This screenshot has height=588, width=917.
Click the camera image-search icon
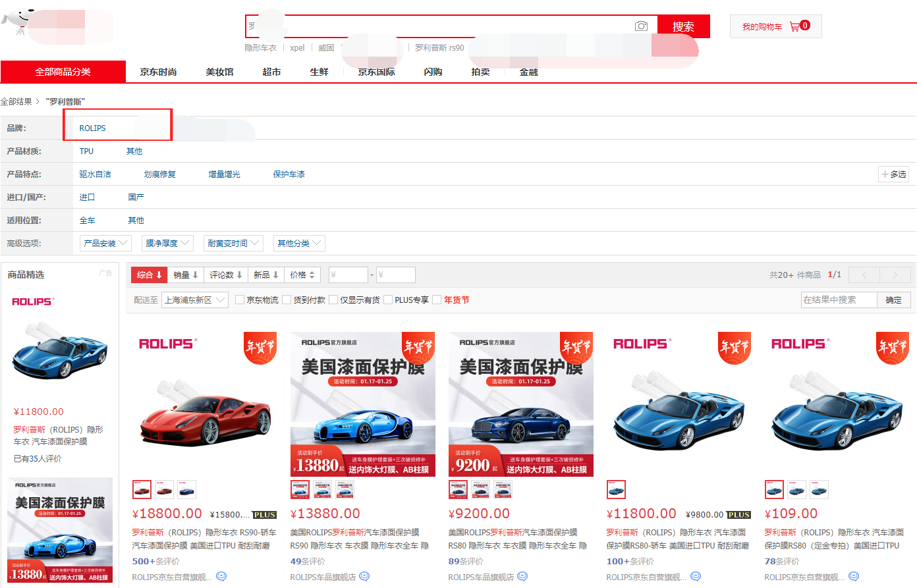pos(641,26)
